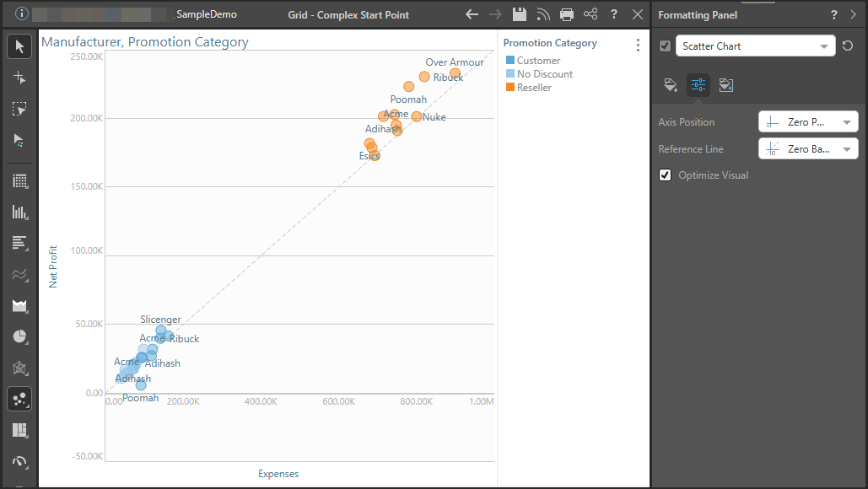The image size is (868, 489).
Task: Print using the printer icon
Action: point(567,14)
